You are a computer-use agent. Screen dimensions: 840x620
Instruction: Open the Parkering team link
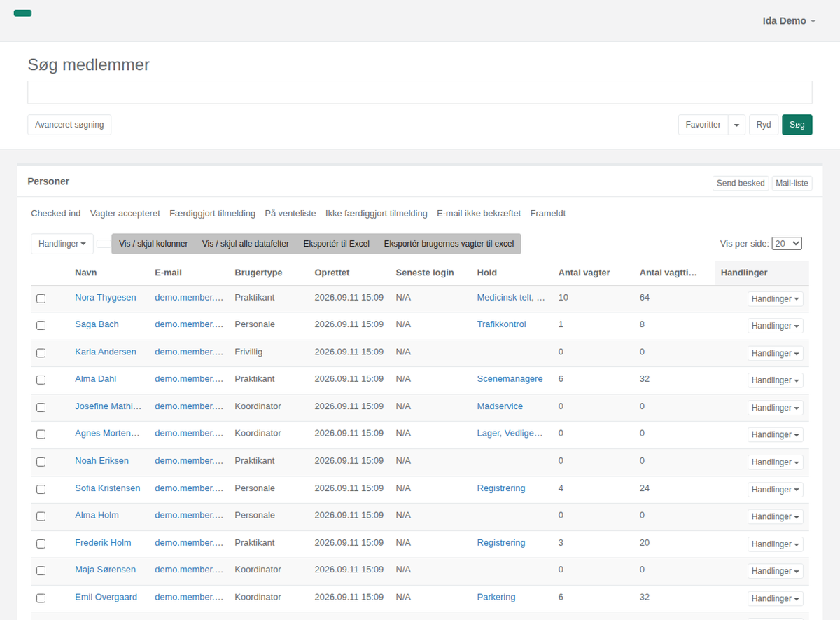pyautogui.click(x=496, y=598)
